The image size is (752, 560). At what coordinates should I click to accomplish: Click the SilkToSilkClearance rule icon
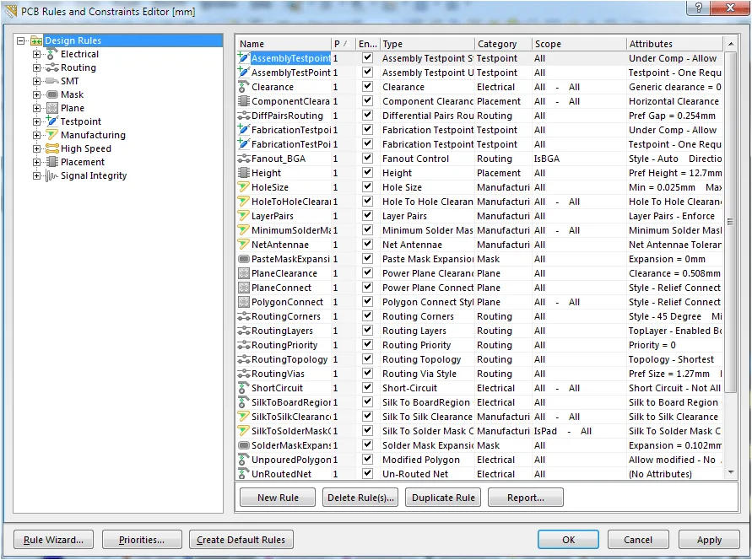(x=244, y=417)
